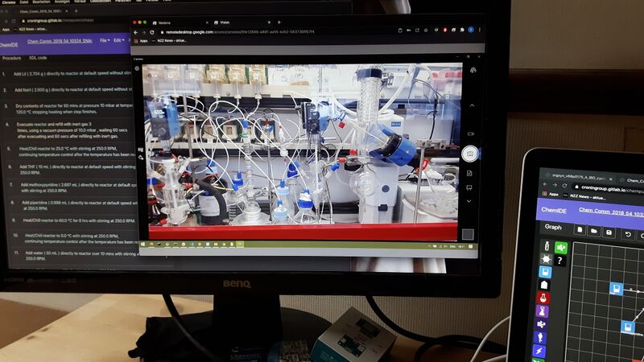Click the undo arrow in Graph toolbar

pos(628,233)
